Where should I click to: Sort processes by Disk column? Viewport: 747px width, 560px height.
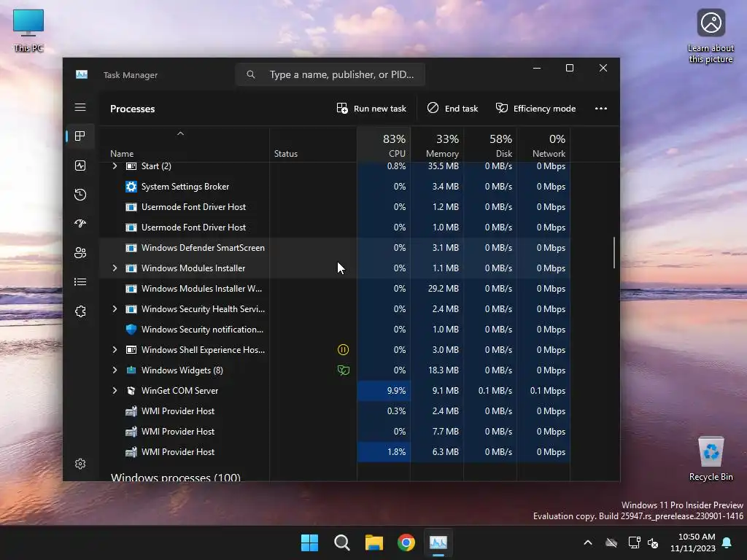click(x=490, y=145)
